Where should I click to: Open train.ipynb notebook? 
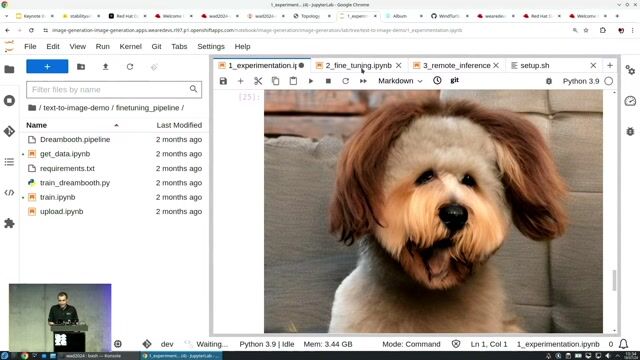[x=58, y=197]
